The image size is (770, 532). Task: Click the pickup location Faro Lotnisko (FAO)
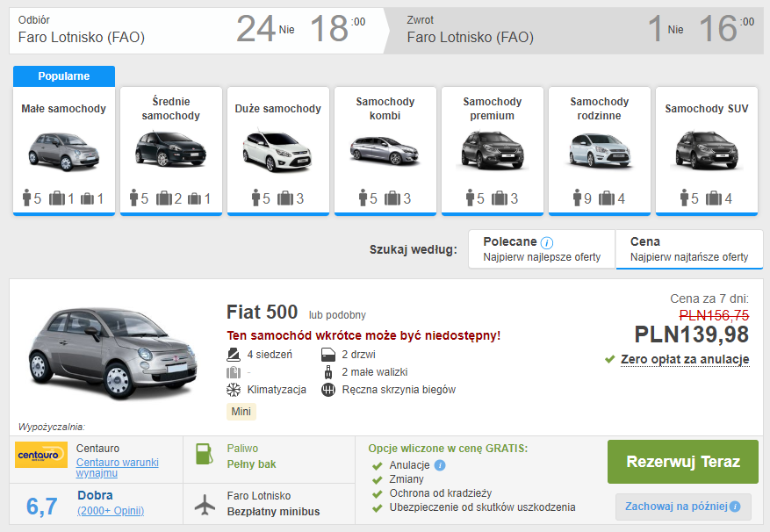point(82,38)
